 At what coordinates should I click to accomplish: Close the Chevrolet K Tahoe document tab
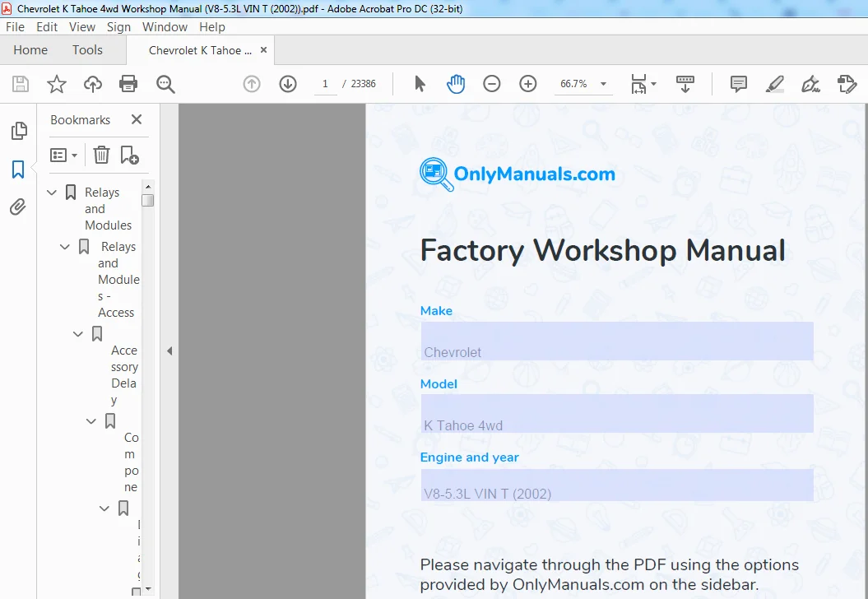(x=263, y=50)
